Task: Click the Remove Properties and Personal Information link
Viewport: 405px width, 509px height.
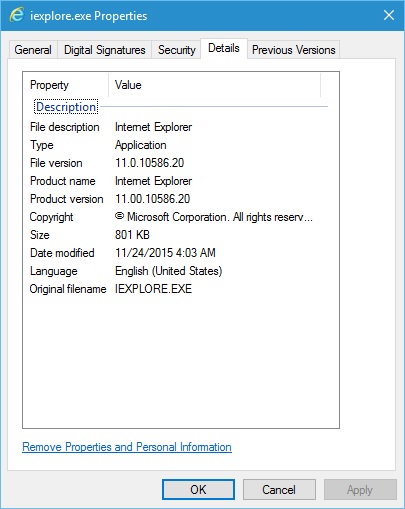Action: (127, 447)
